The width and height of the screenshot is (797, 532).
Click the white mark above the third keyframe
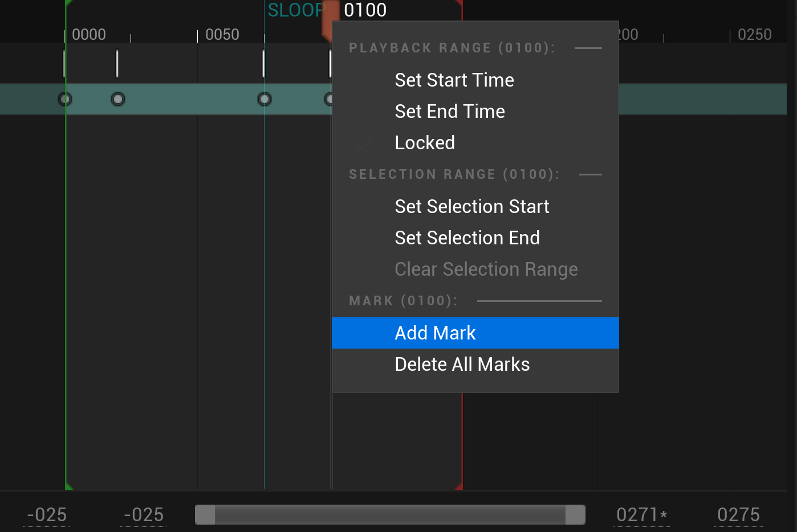point(263,63)
